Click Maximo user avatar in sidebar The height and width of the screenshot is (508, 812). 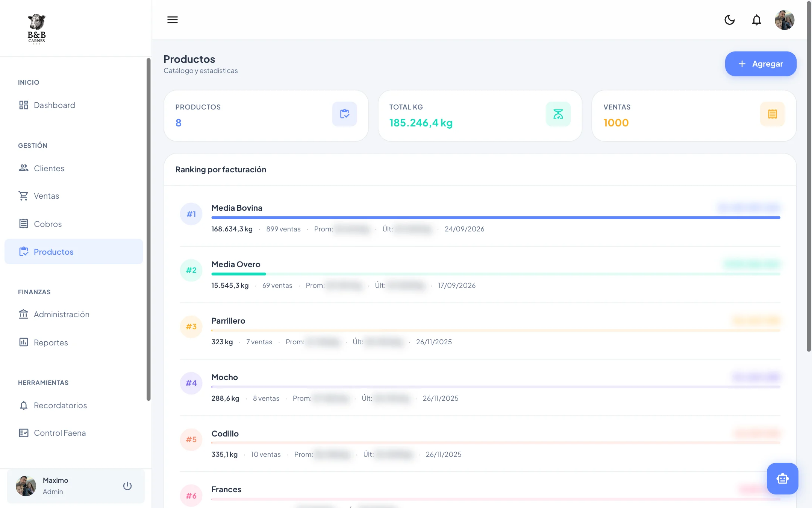pos(26,486)
